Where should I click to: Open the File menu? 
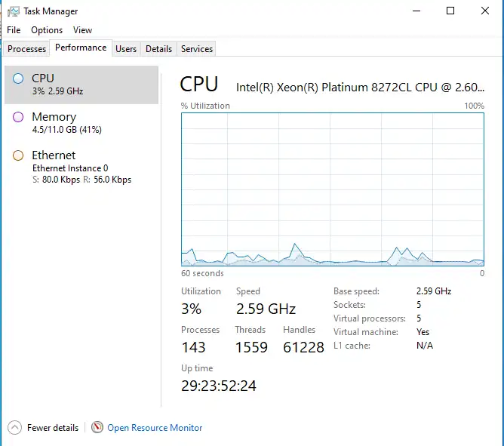coord(14,30)
